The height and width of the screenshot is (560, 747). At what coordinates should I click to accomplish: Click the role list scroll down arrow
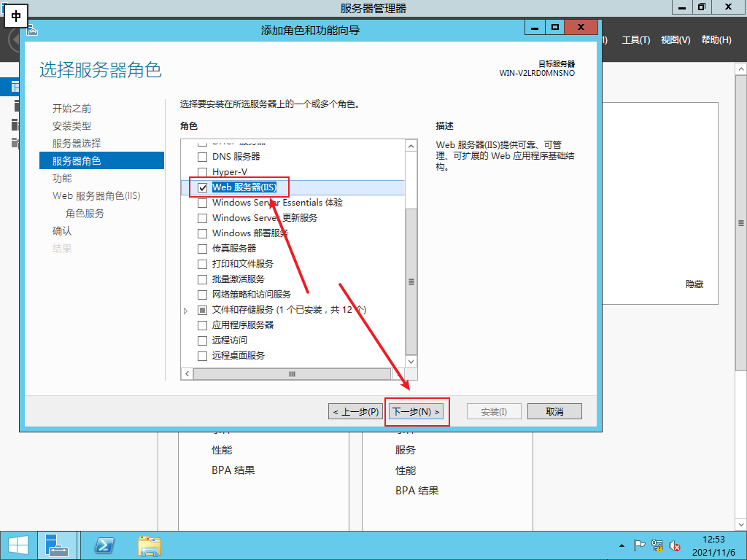(411, 362)
